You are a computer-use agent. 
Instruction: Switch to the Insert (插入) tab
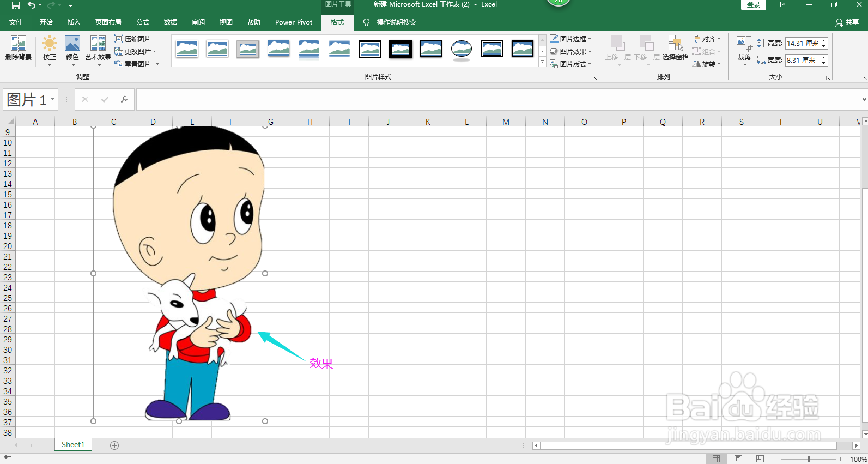(x=74, y=22)
